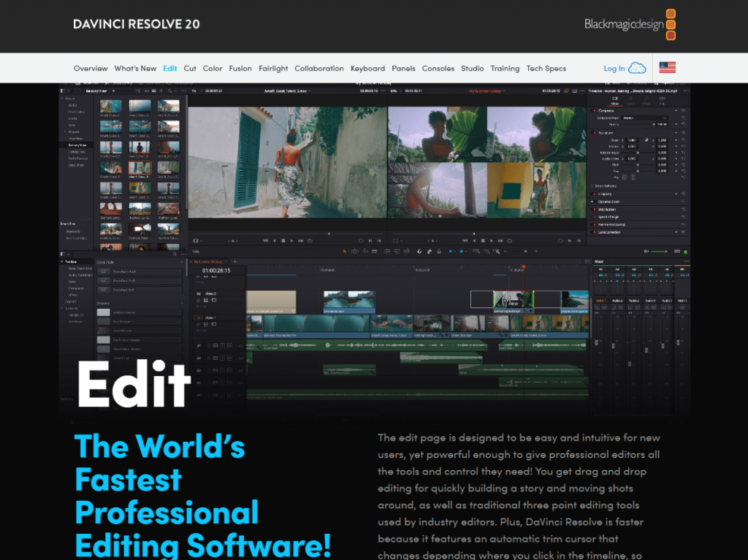This screenshot has width=748, height=560.
Task: Open the Tech Specs link
Action: pos(546,69)
